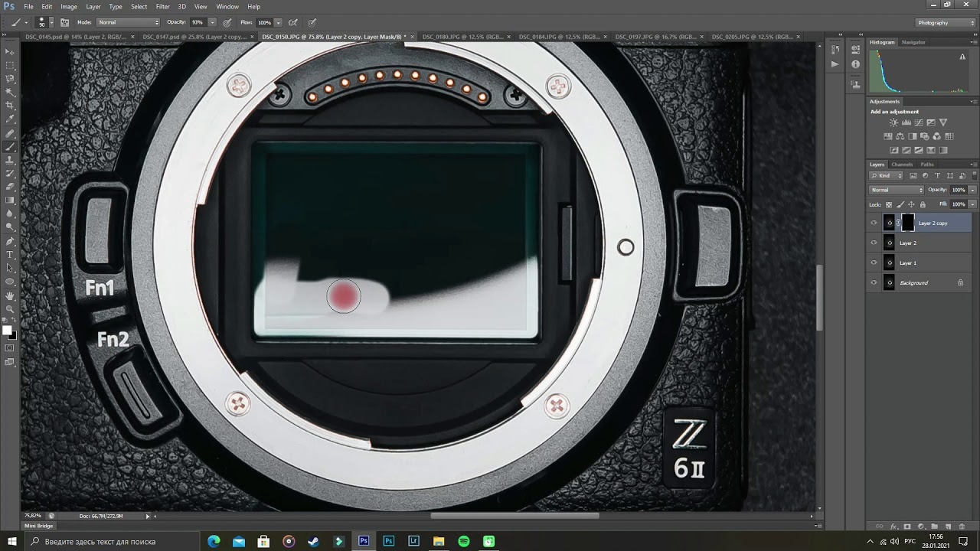Open the Opacity slider dropdown arrow

coord(212,22)
